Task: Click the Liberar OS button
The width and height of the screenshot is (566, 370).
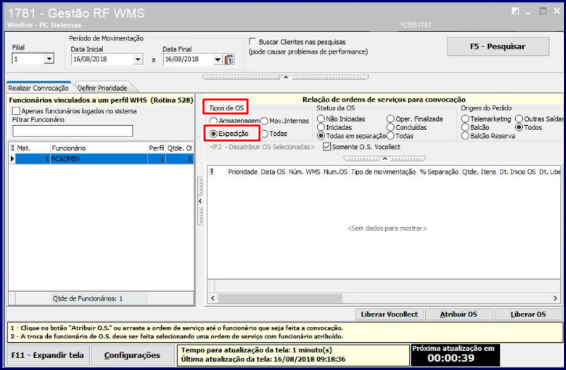Action: [528, 314]
